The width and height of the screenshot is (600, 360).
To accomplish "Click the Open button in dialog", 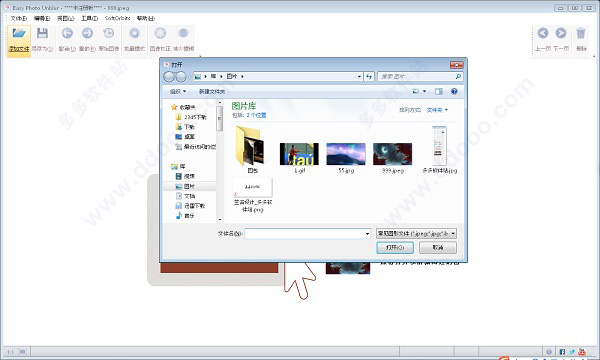I will tap(395, 248).
